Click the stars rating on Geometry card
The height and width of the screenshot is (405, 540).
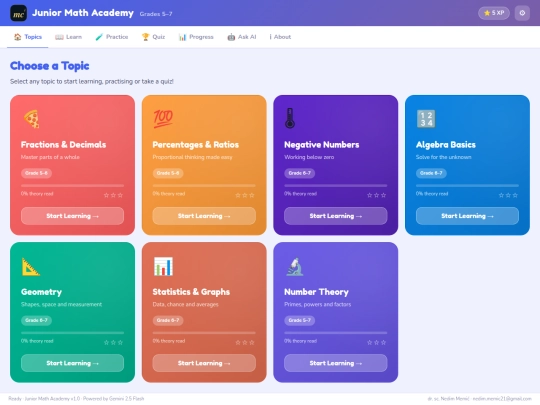(113, 343)
